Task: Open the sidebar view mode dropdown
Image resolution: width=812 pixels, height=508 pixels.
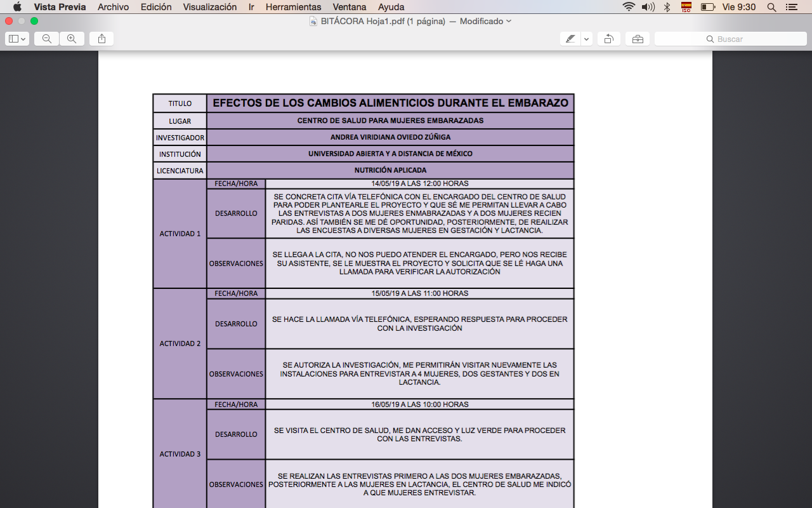Action: pos(17,39)
